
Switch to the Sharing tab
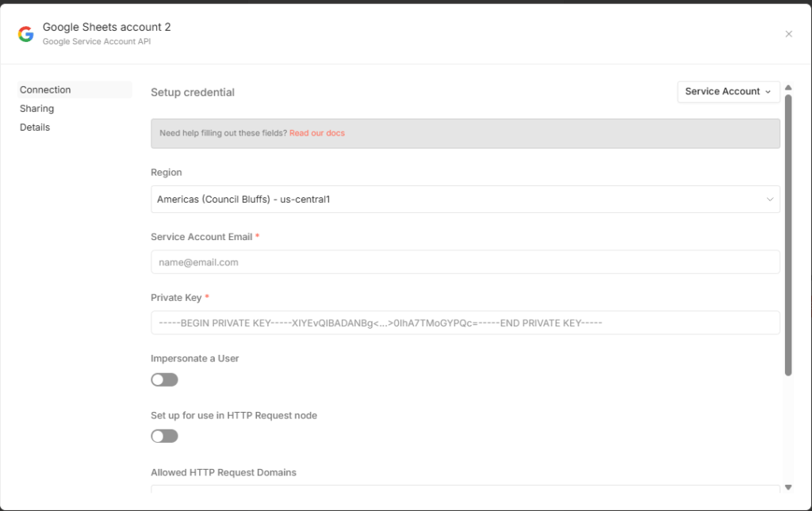(37, 109)
